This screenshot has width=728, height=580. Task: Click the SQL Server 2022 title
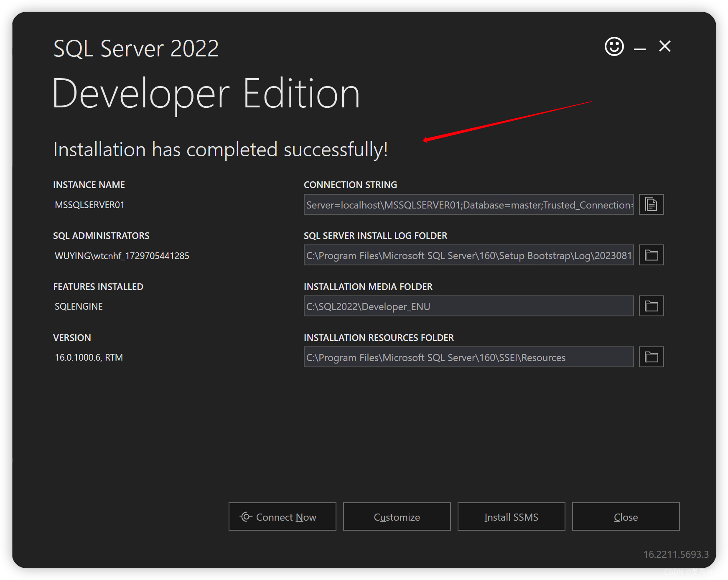point(136,48)
